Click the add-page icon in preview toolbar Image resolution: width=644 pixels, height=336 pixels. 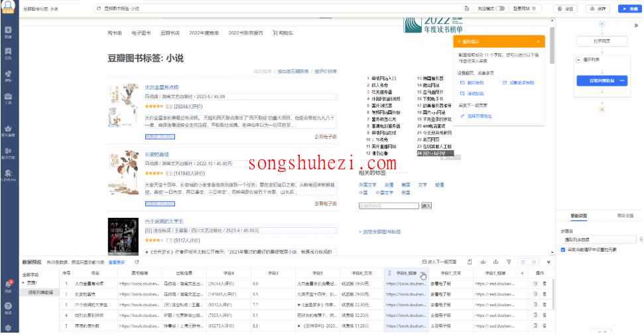point(470,262)
